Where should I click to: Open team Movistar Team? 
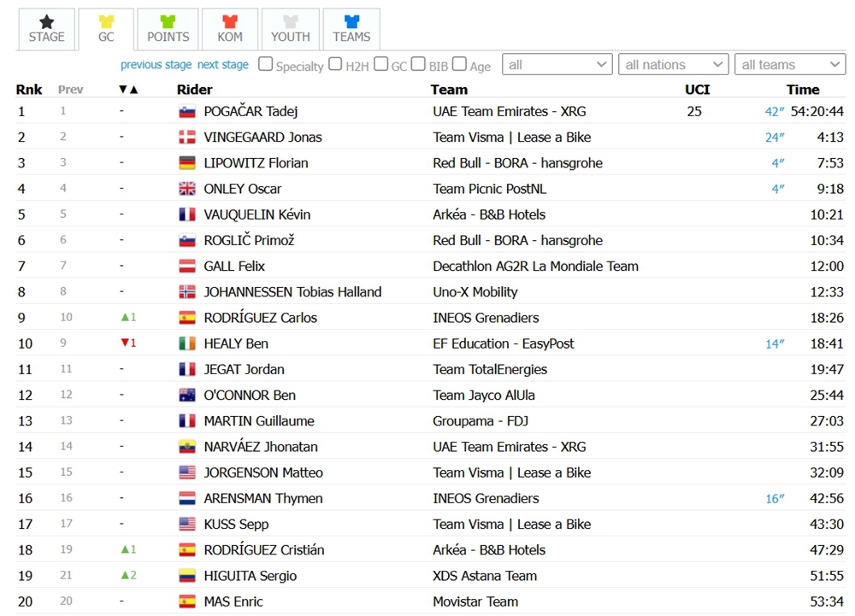click(x=475, y=601)
